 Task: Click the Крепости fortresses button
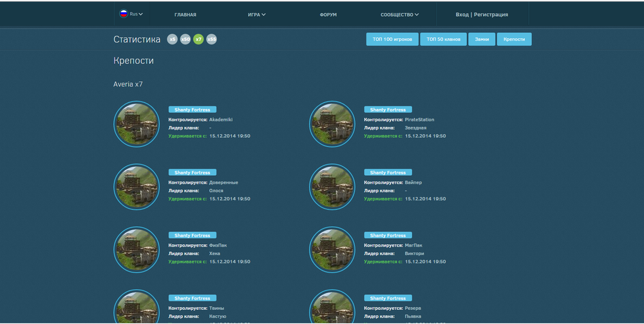(x=514, y=39)
